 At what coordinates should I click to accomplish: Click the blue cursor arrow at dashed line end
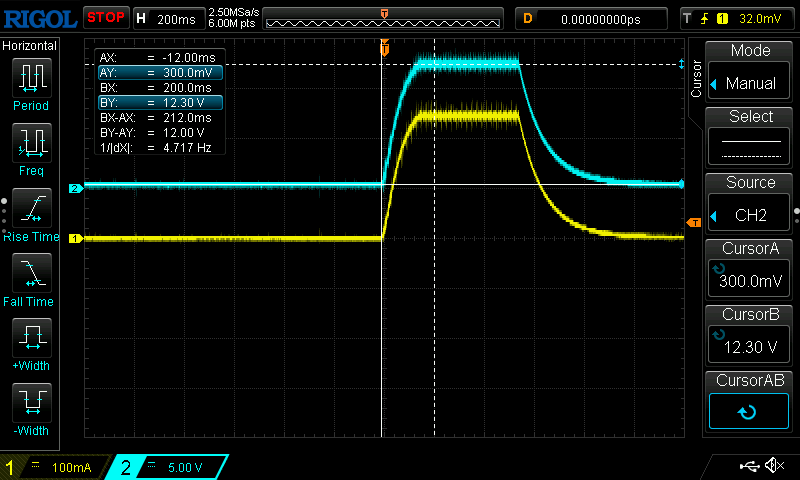point(681,64)
